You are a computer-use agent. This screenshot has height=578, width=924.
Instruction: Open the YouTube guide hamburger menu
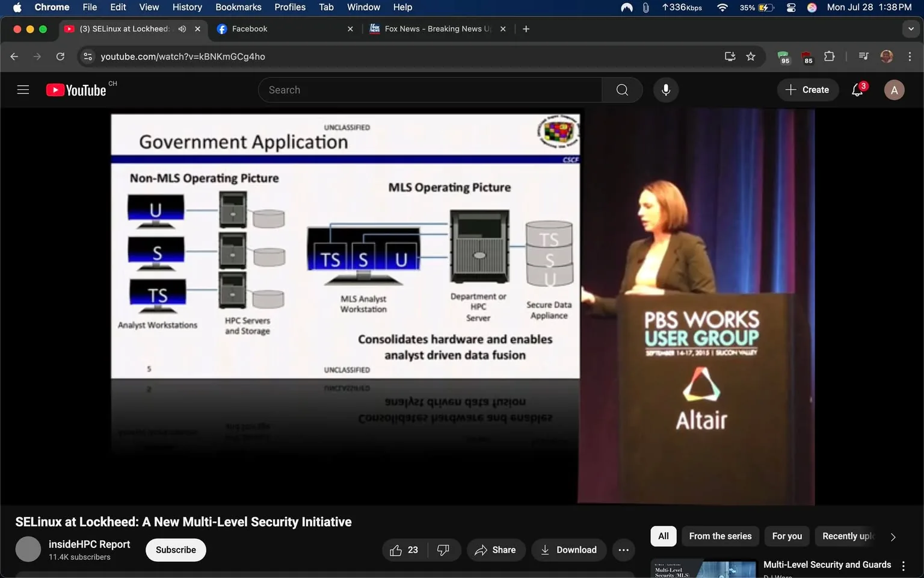[x=23, y=89]
